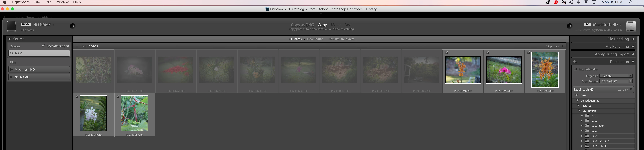Open the Window menu
The width and height of the screenshot is (644, 150).
[62, 2]
